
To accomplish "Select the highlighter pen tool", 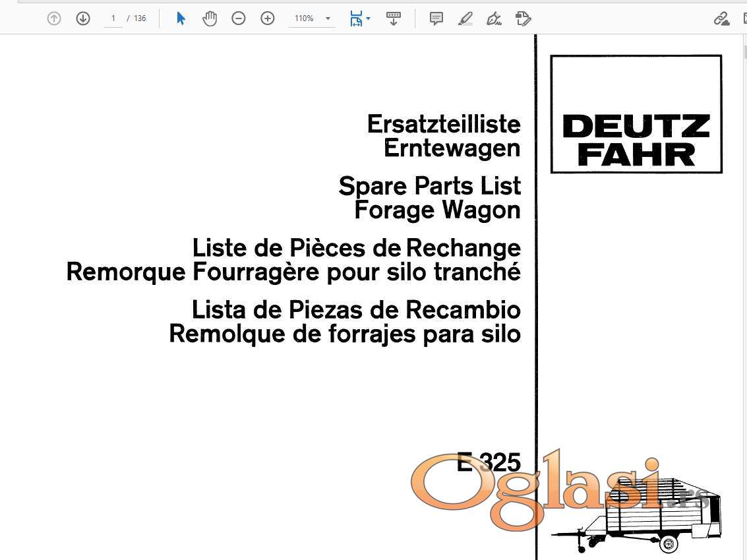I will pos(465,18).
